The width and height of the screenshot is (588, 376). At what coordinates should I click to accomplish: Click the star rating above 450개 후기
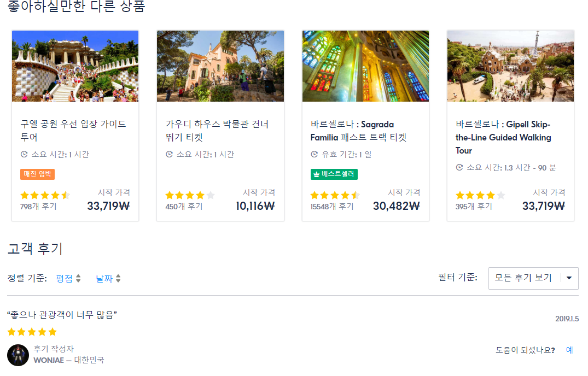pos(190,195)
